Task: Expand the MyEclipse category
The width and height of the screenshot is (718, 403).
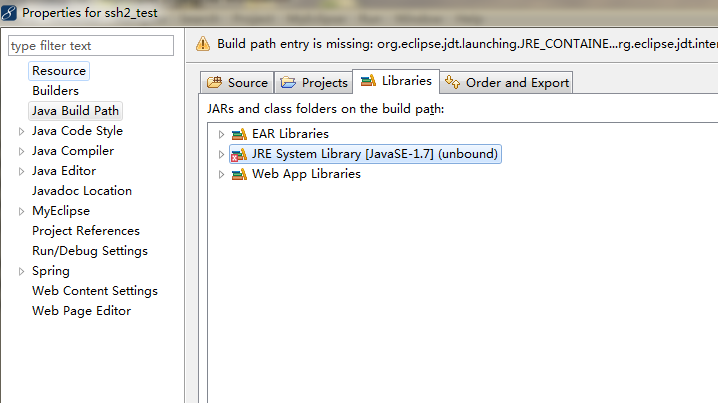Action: click(21, 212)
